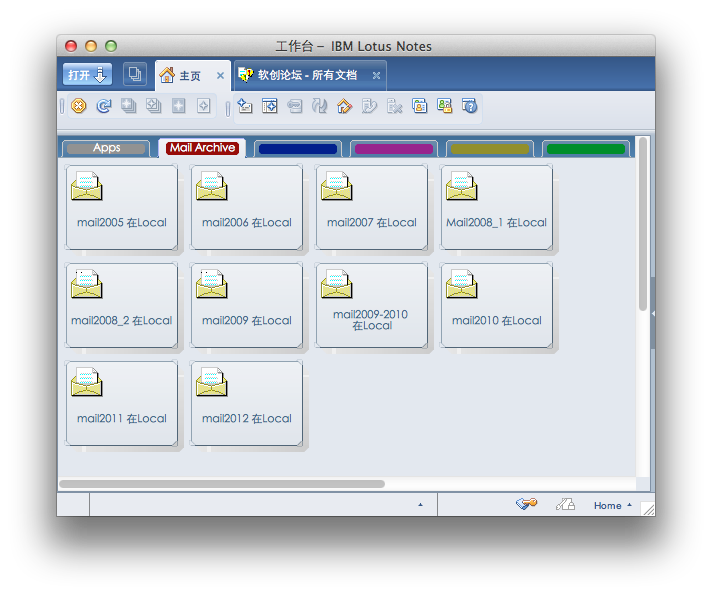712x595 pixels.
Task: Close the 主页 tab
Action: point(220,75)
